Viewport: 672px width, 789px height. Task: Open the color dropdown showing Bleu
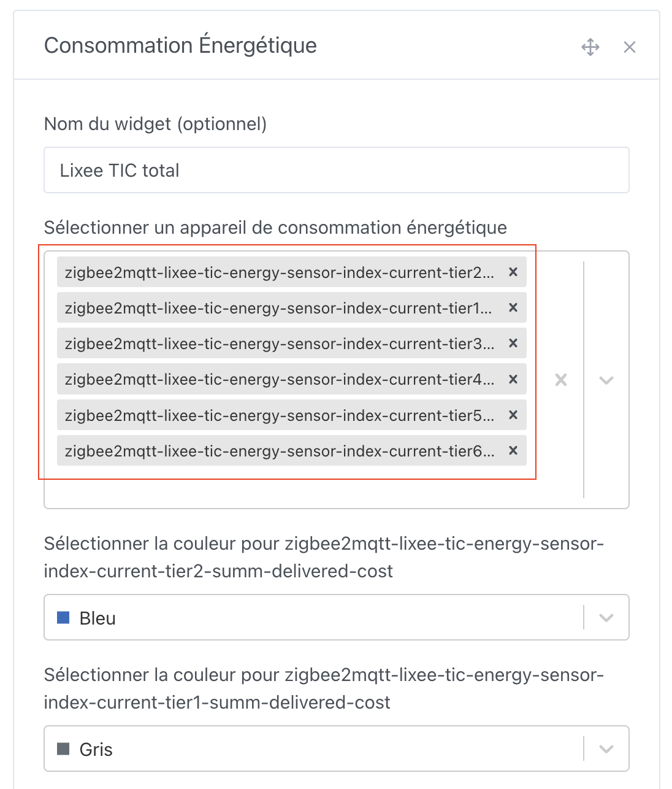606,617
